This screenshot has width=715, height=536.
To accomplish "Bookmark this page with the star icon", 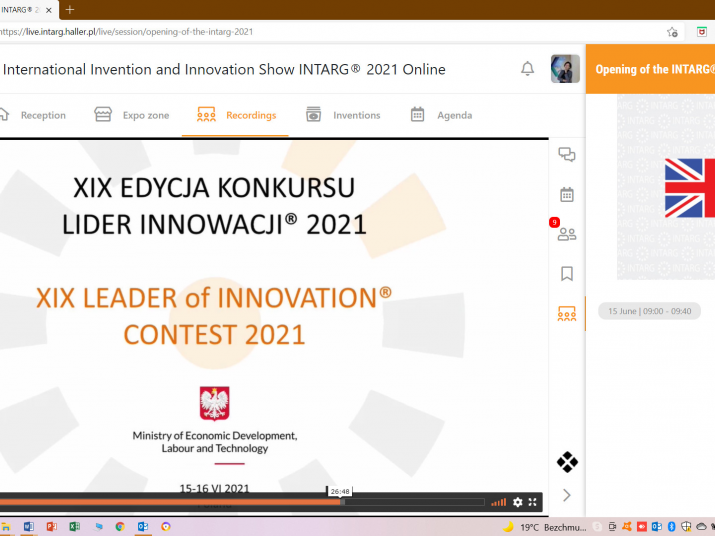I will click(672, 31).
